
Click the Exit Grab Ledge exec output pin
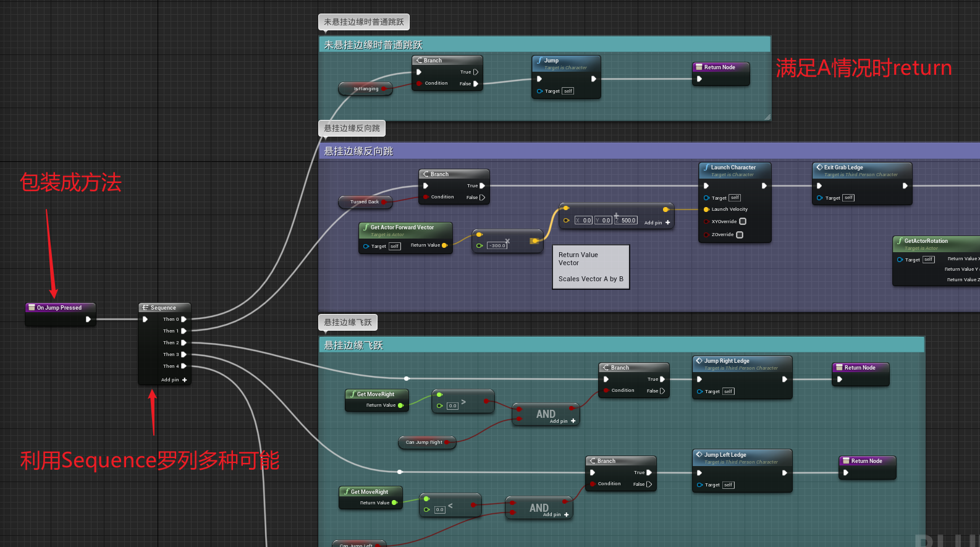tap(905, 186)
